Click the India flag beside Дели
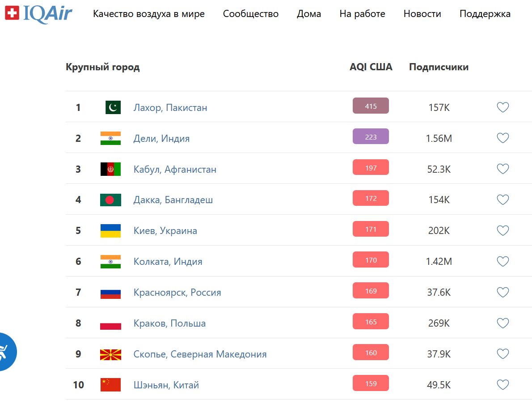 pos(110,138)
